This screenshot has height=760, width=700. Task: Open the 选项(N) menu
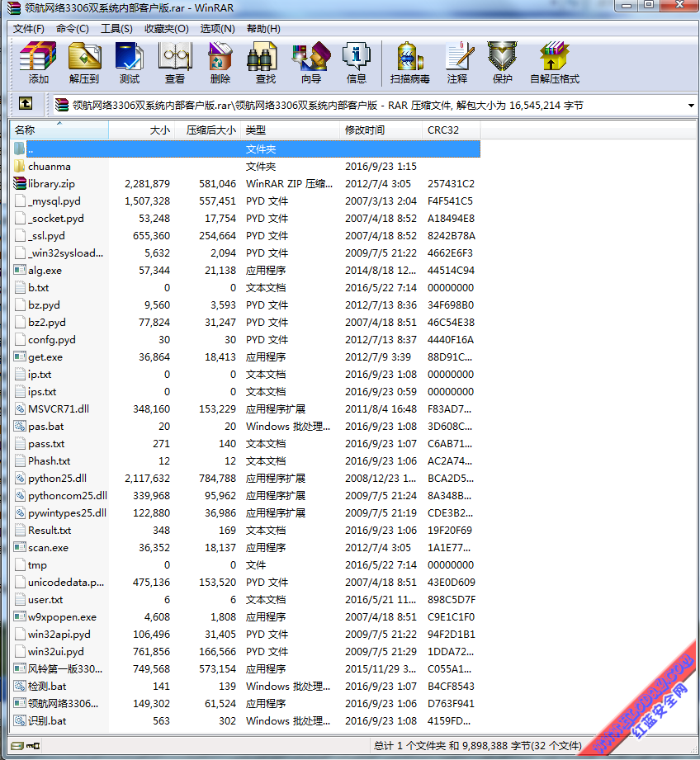pyautogui.click(x=217, y=29)
